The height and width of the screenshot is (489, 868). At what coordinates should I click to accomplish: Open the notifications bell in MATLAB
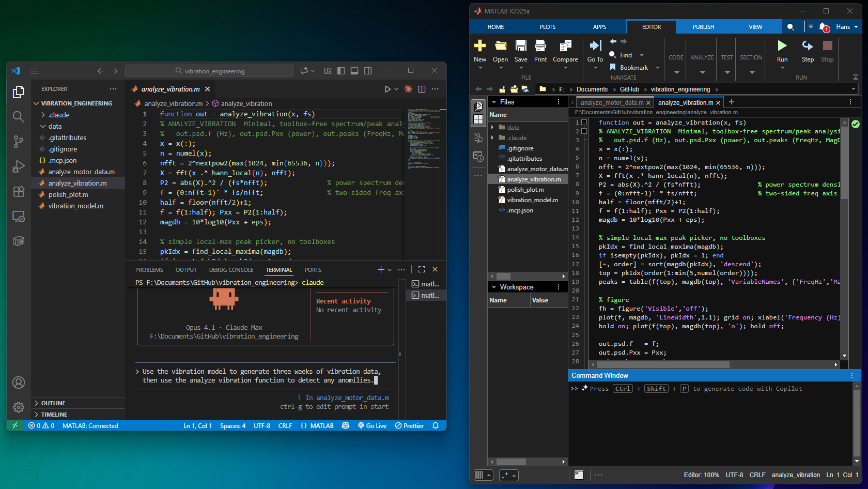[823, 27]
